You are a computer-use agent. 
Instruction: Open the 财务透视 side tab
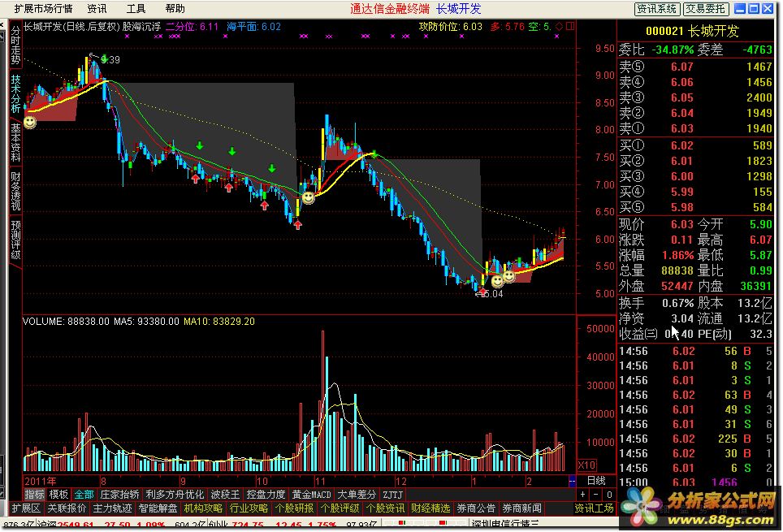[x=16, y=192]
